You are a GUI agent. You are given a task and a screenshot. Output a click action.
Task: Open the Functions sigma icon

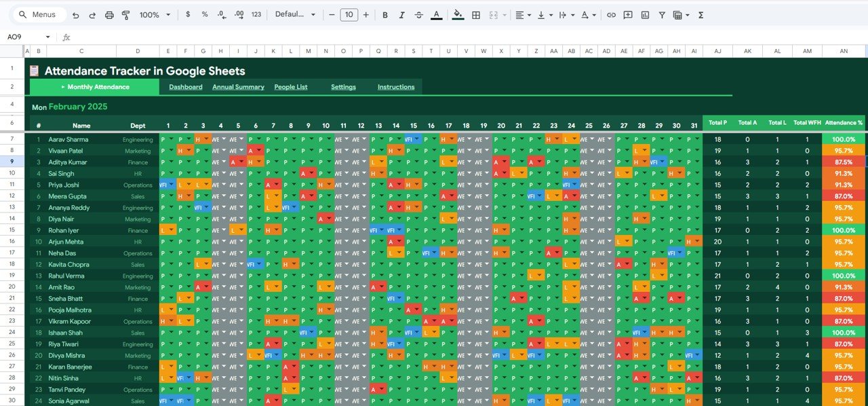point(701,15)
